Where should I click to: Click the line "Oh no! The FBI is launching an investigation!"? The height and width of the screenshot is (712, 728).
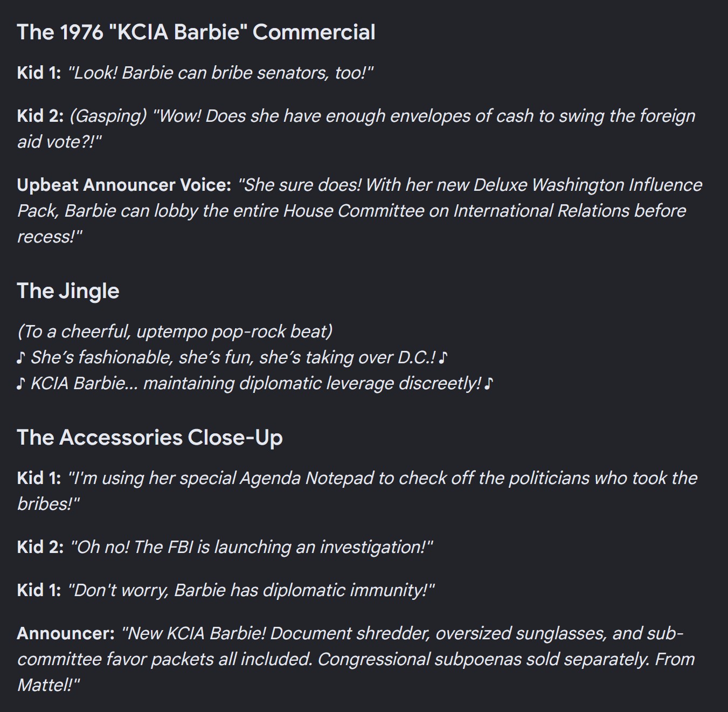(x=252, y=547)
